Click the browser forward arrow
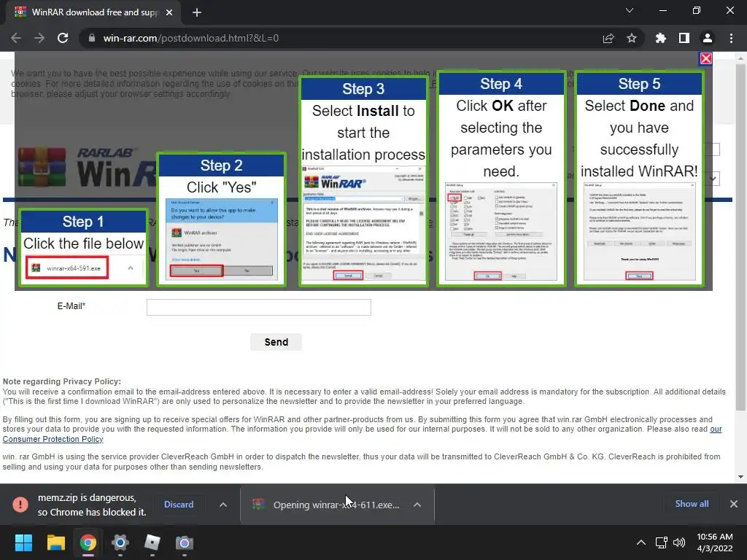The image size is (747, 560). pyautogui.click(x=39, y=38)
